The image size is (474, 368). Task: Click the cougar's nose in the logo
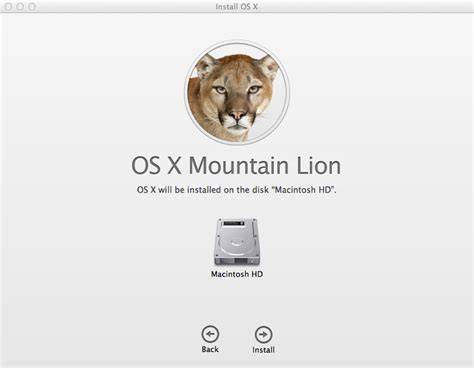click(x=237, y=115)
